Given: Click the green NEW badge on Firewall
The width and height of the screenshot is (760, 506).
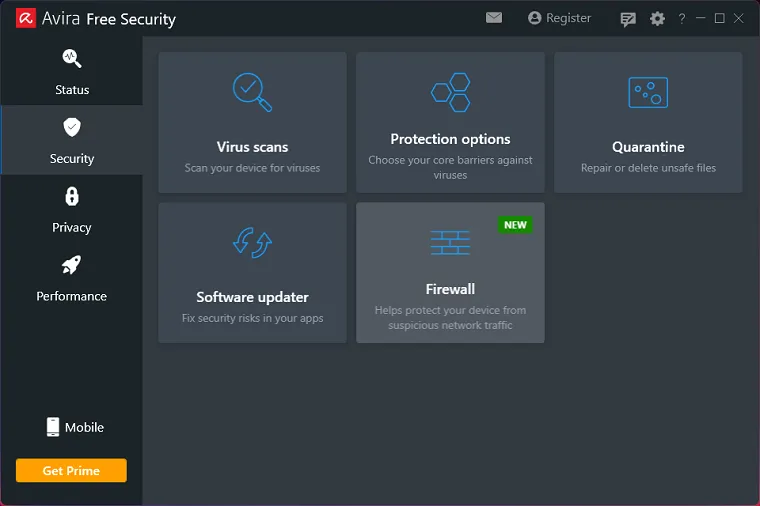Looking at the screenshot, I should coord(515,225).
